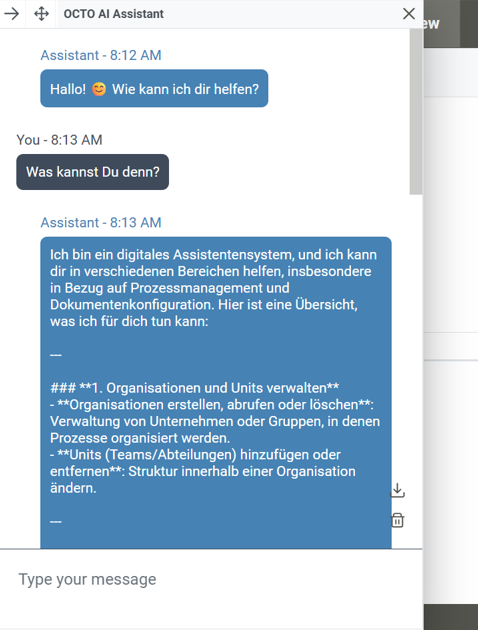This screenshot has width=478, height=630.
Task: Click the OCTO AI Assistant title
Action: point(114,14)
